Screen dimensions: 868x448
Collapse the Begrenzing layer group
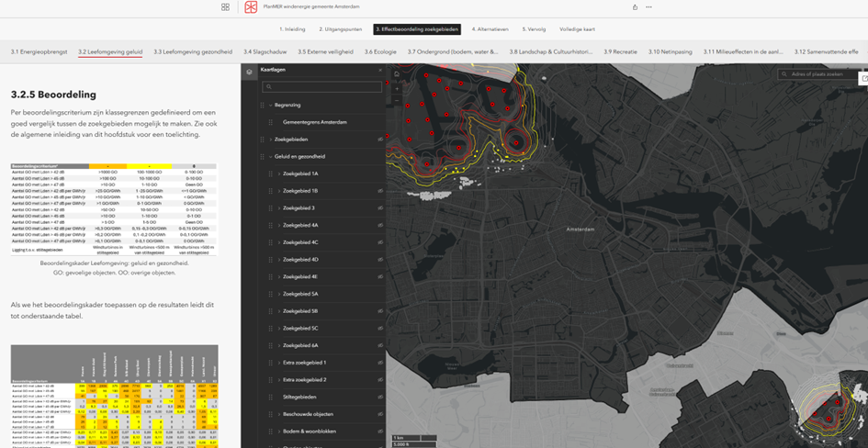[x=271, y=106]
